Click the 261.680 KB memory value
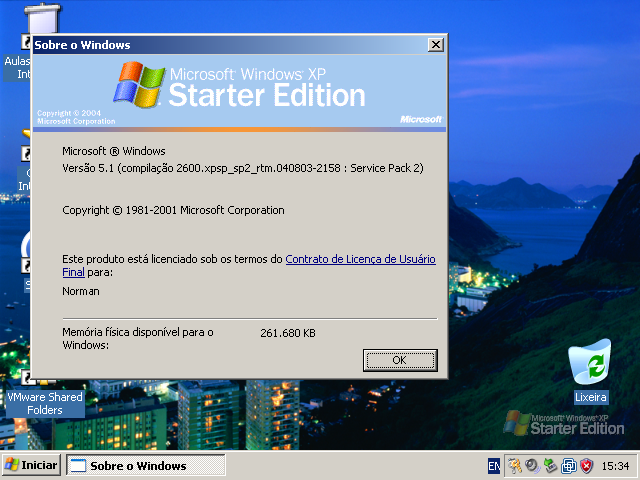The height and width of the screenshot is (480, 640). (287, 333)
